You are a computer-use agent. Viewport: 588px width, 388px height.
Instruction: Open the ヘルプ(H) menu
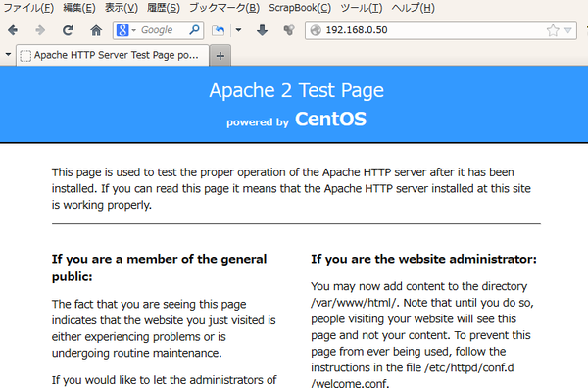pos(413,8)
